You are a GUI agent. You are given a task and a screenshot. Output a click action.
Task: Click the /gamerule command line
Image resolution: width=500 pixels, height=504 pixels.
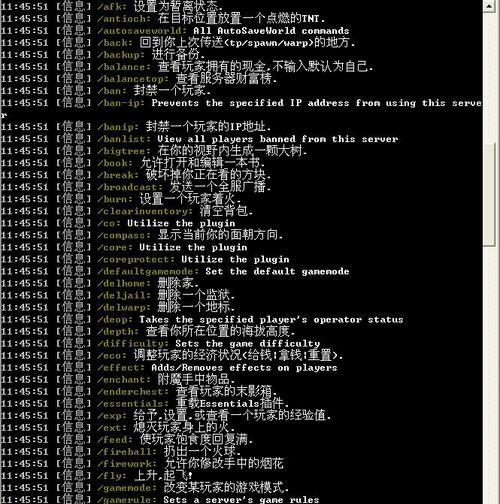pos(160,499)
